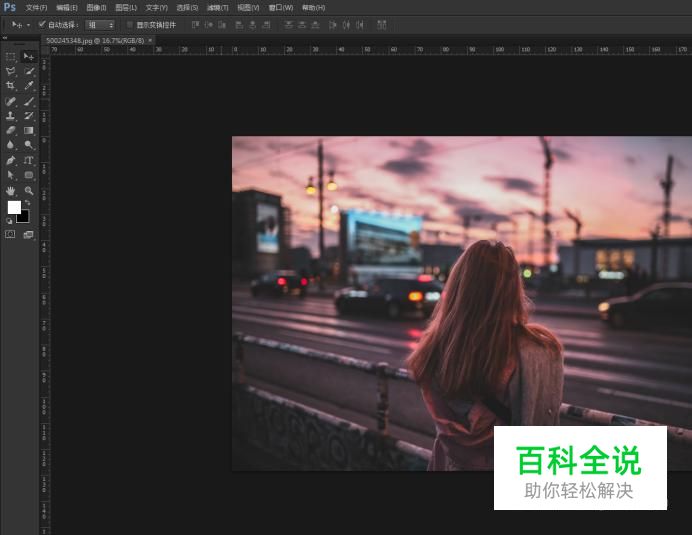Image resolution: width=692 pixels, height=535 pixels.
Task: Open the 图像(I) Image menu
Action: [x=96, y=7]
